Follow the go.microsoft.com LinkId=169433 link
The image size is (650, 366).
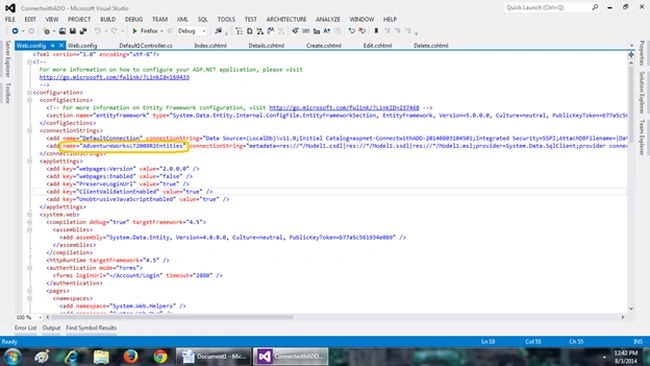coord(114,77)
